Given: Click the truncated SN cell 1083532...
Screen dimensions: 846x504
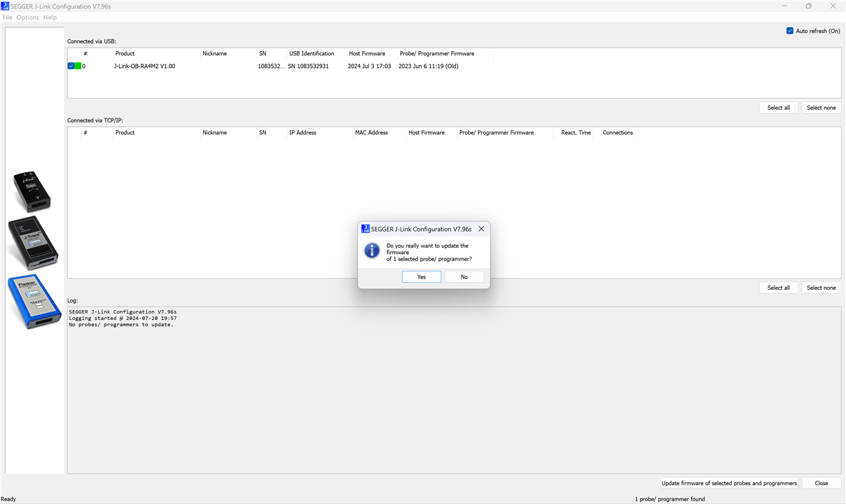Looking at the screenshot, I should 271,66.
